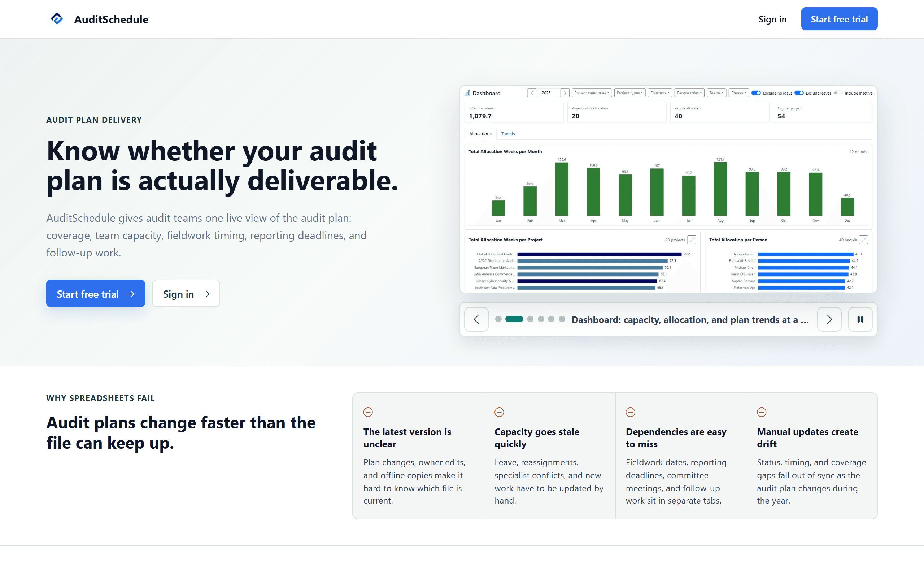This screenshot has width=924, height=578.
Task: Select first carousel dot indicator
Action: coord(498,319)
